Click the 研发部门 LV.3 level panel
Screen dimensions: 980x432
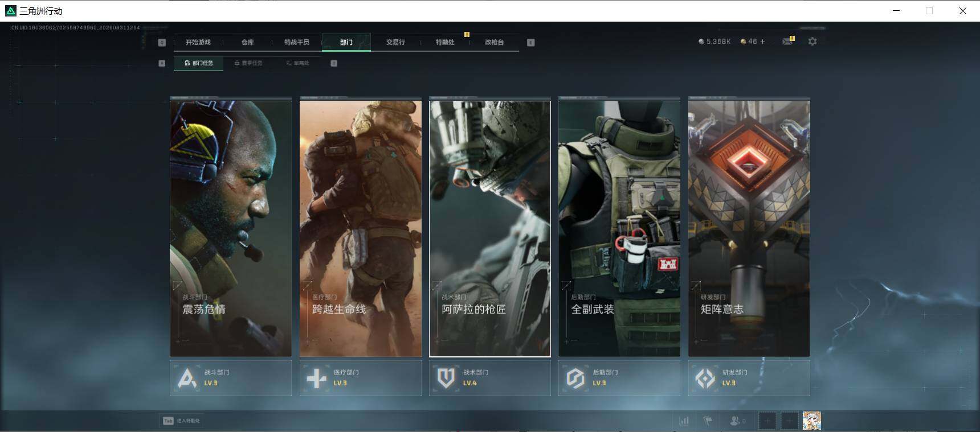tap(749, 378)
